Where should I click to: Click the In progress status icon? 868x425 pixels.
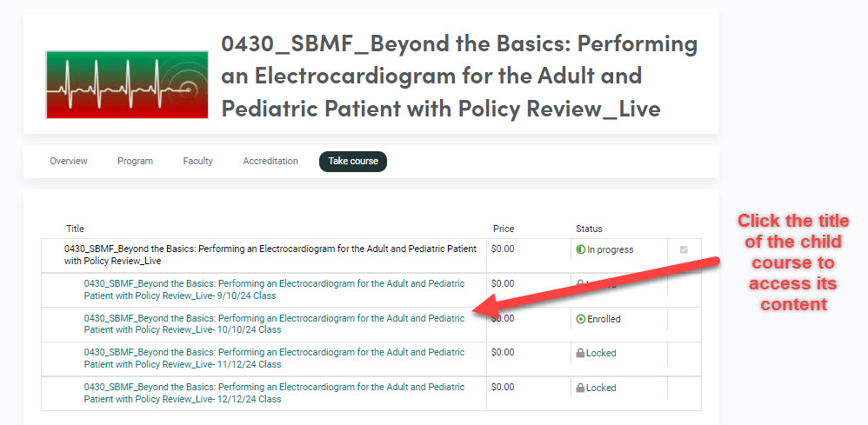tap(581, 250)
